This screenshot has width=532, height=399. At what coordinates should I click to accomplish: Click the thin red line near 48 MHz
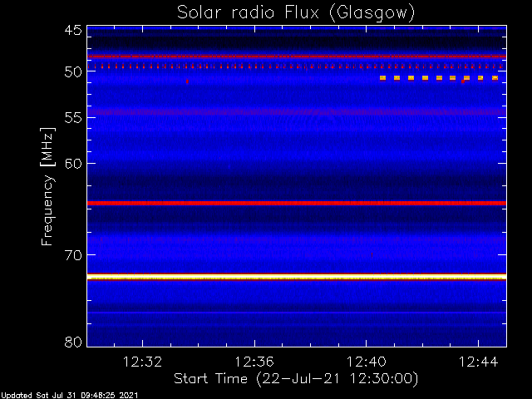point(297,57)
